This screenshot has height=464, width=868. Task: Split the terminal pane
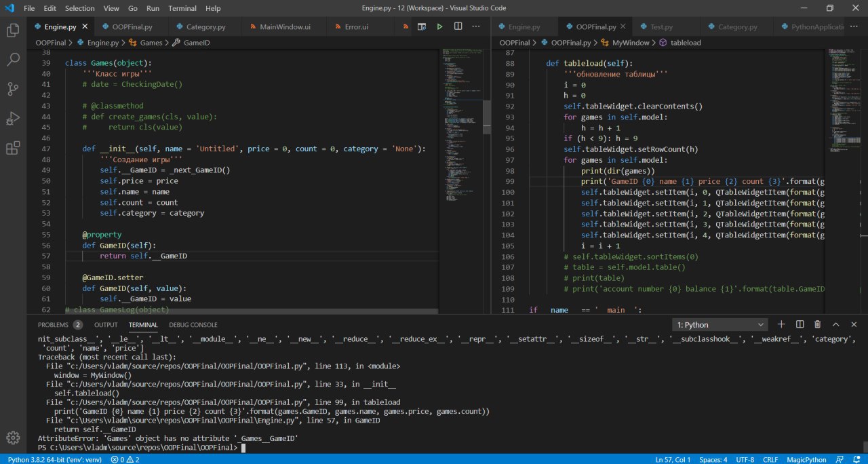[x=800, y=325]
